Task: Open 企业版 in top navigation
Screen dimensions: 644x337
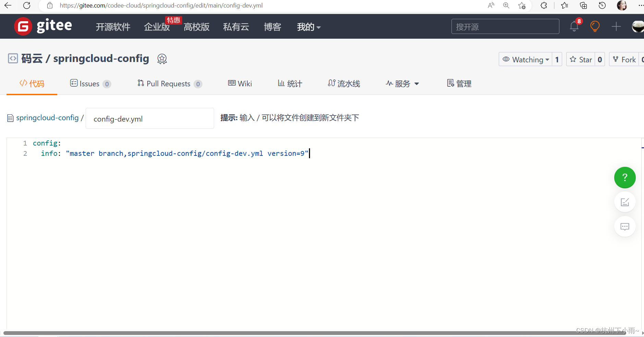Action: click(x=157, y=27)
